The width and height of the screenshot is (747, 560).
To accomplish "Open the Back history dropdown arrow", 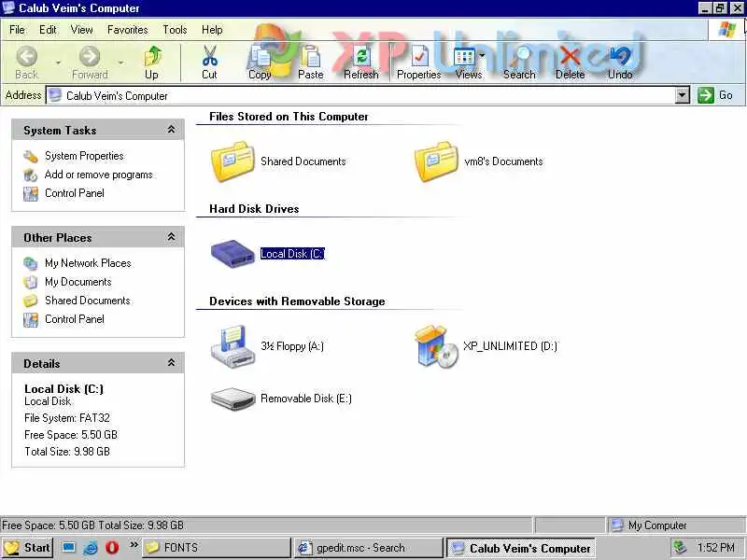I will [58, 63].
